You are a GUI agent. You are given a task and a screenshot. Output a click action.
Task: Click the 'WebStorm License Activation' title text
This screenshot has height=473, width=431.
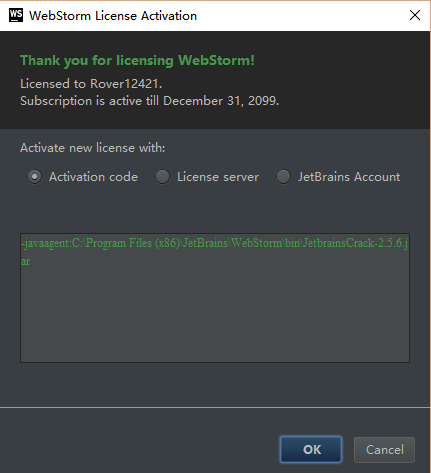pos(113,16)
